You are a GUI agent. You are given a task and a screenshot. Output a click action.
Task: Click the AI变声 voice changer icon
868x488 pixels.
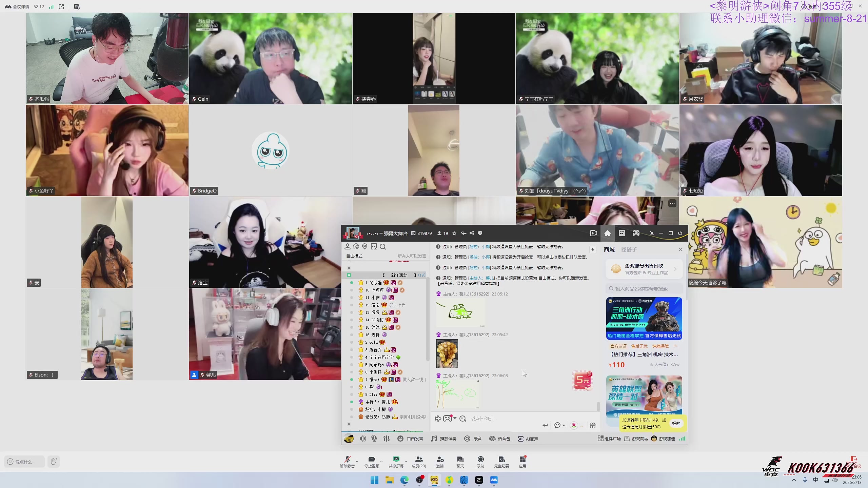coord(520,439)
